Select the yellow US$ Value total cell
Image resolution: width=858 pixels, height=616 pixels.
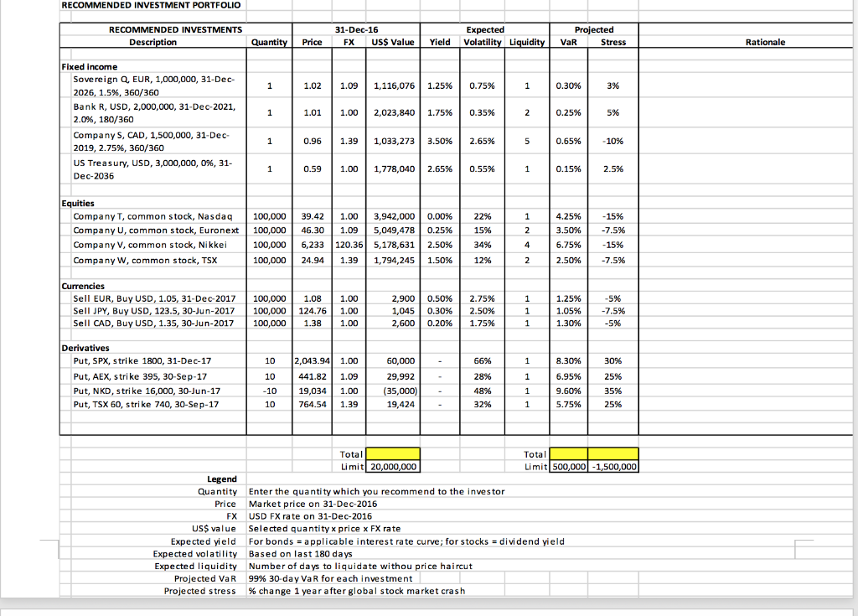tap(393, 454)
